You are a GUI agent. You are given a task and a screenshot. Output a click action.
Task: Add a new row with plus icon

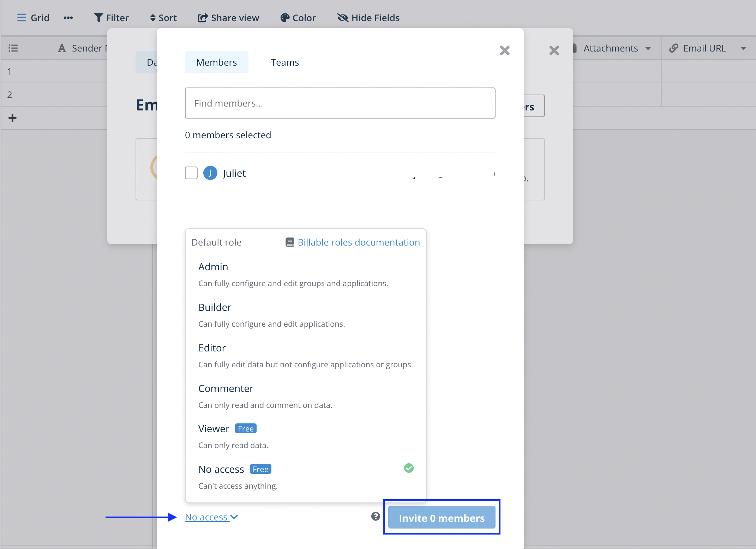click(x=12, y=118)
